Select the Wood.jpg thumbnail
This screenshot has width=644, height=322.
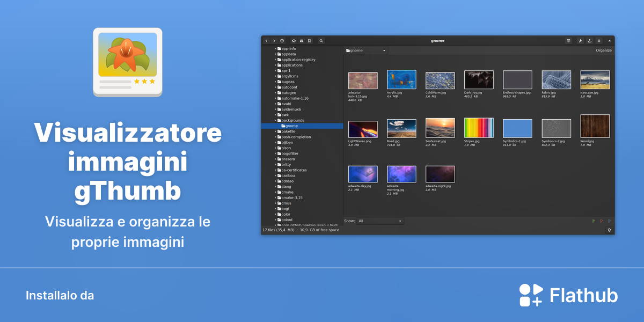coord(595,126)
